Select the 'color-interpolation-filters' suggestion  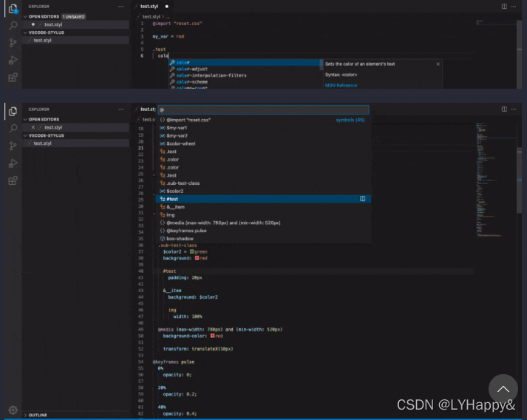click(x=245, y=75)
